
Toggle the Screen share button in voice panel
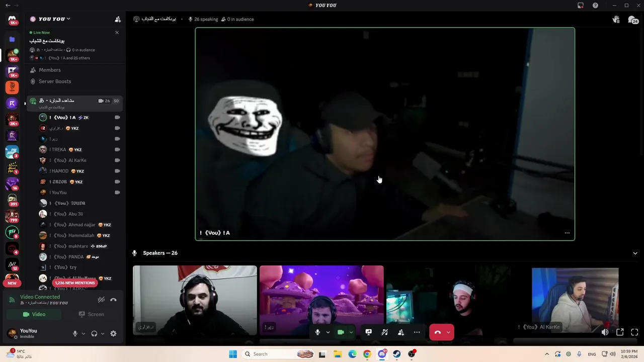pos(92,314)
